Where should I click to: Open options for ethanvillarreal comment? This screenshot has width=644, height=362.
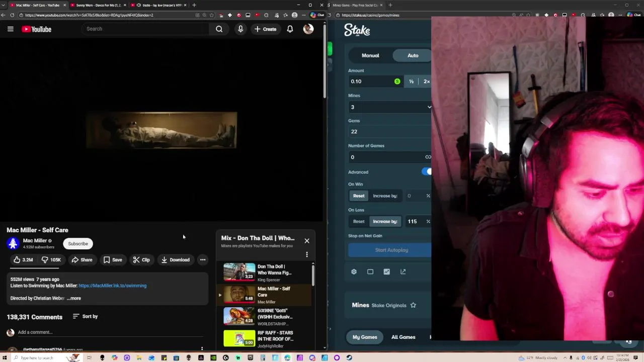coord(202,348)
